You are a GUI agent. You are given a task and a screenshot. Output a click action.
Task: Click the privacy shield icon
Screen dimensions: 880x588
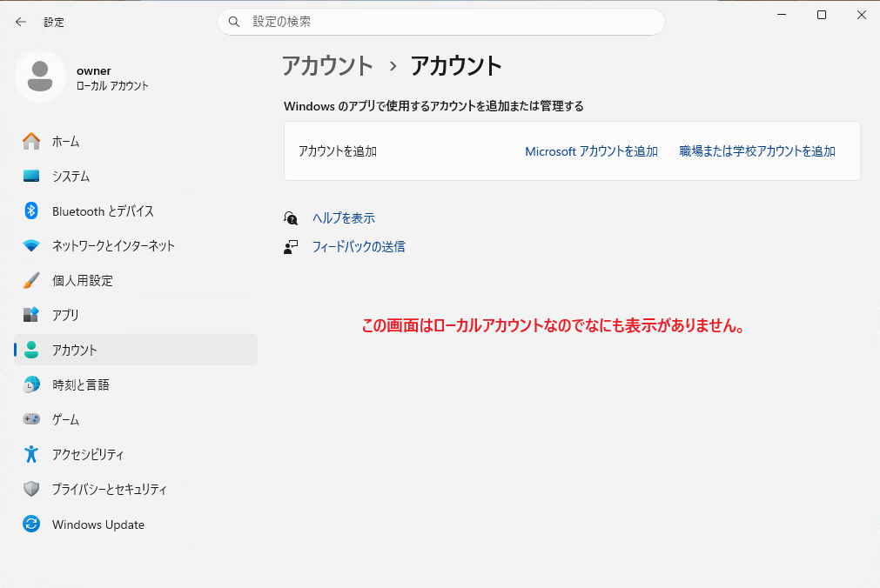click(31, 489)
